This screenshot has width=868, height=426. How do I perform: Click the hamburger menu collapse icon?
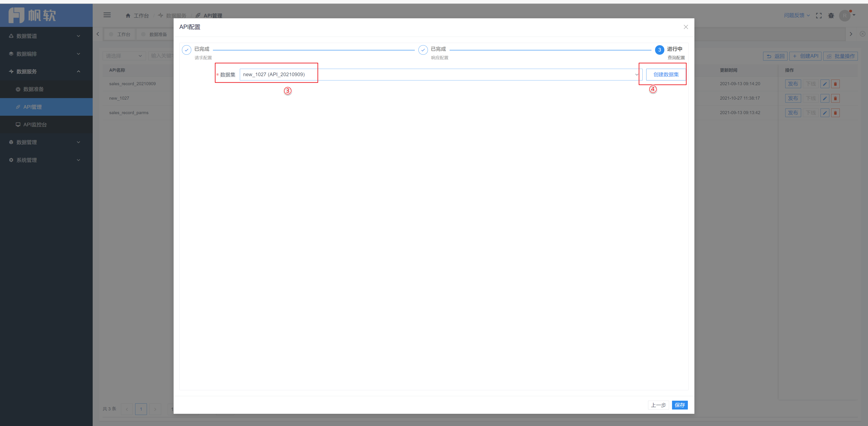(107, 15)
